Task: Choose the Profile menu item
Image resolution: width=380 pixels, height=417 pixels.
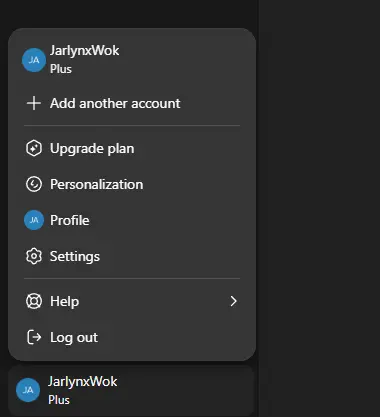Action: tap(132, 220)
